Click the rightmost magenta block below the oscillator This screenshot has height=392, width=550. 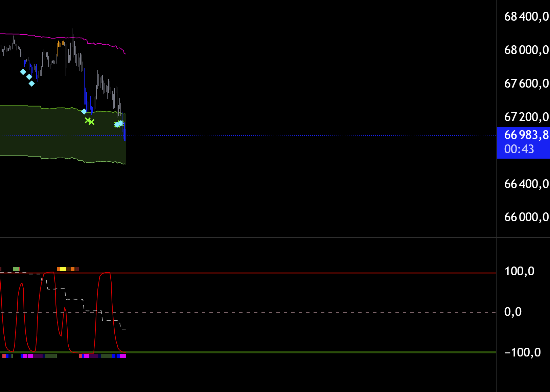coord(123,356)
